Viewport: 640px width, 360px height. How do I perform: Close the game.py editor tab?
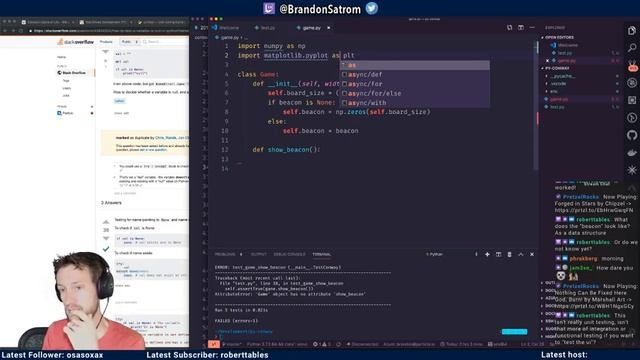pyautogui.click(x=329, y=28)
